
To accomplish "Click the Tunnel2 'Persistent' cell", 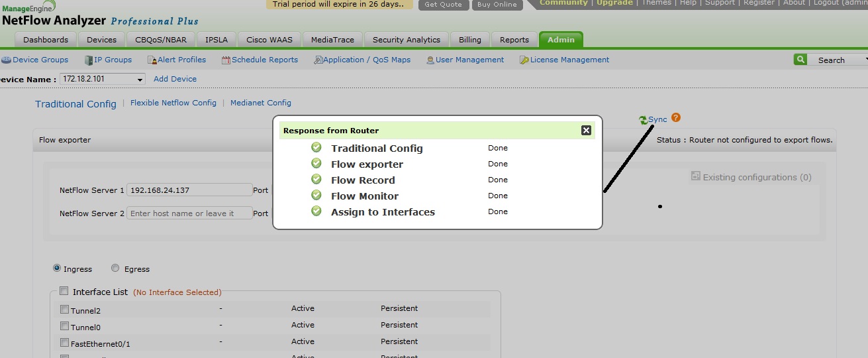I will coord(399,308).
